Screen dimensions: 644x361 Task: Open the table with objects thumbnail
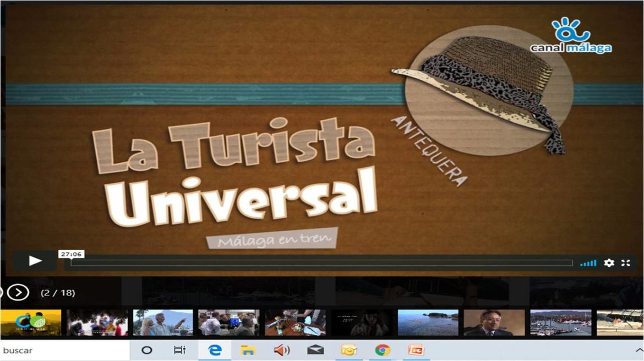coord(295,323)
